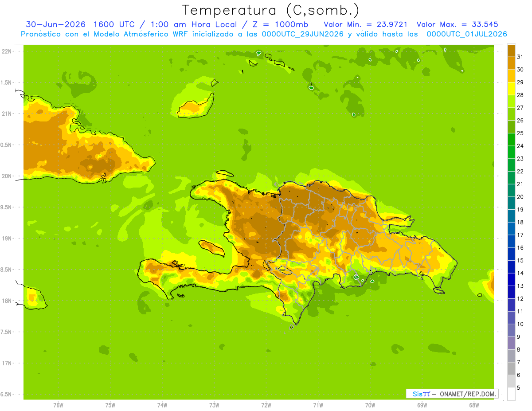Image resolution: width=532 pixels, height=411 pixels.
Task: Click the legend band between 30 and 31
Action: (x=511, y=63)
